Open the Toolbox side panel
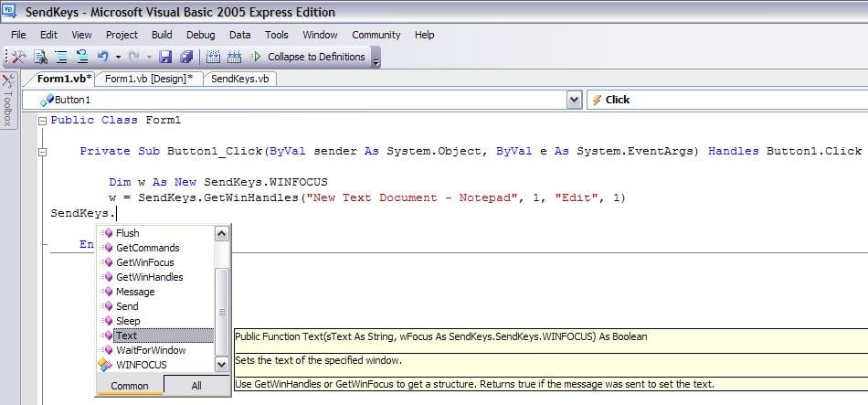This screenshot has height=405, width=868. pyautogui.click(x=7, y=100)
